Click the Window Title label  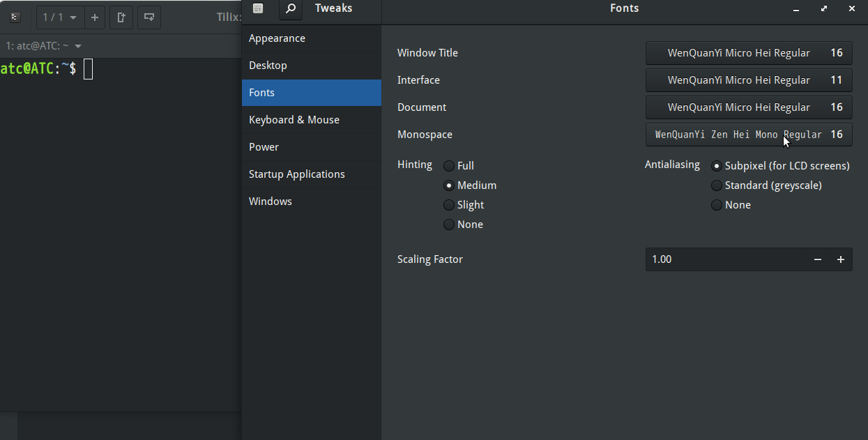427,53
